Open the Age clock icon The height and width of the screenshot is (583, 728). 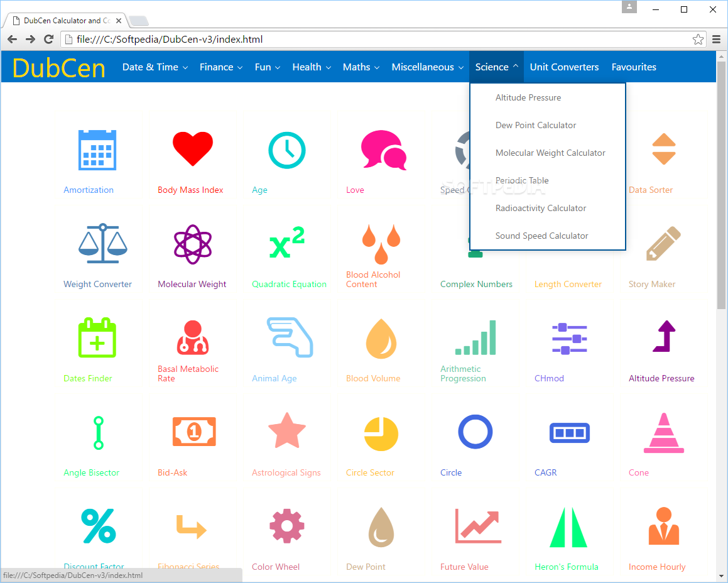[287, 150]
